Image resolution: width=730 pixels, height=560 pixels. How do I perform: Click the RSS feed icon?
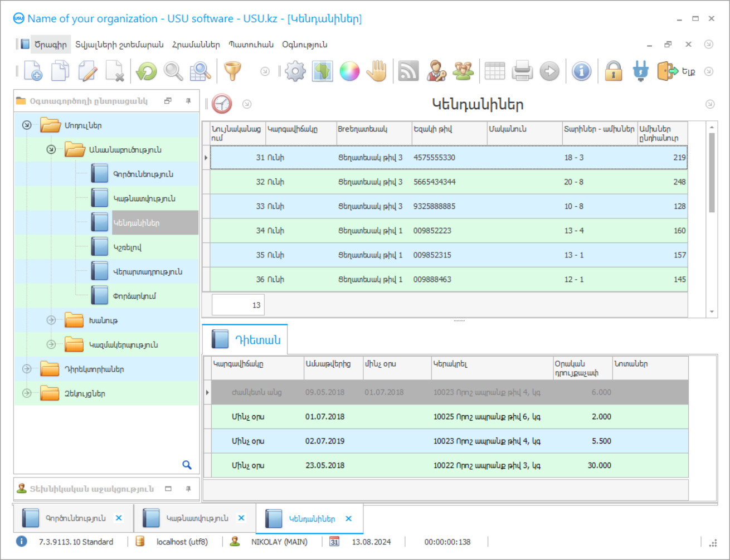(x=408, y=71)
